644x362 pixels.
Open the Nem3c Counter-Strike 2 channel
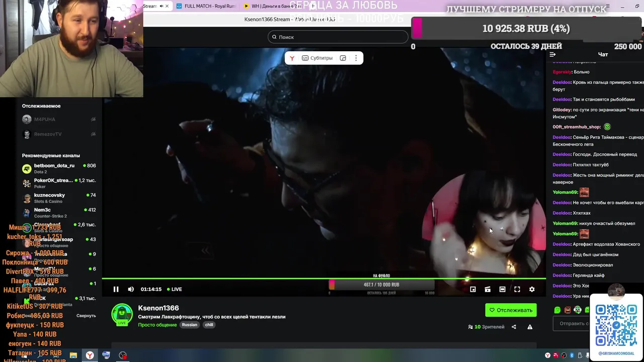click(59, 213)
